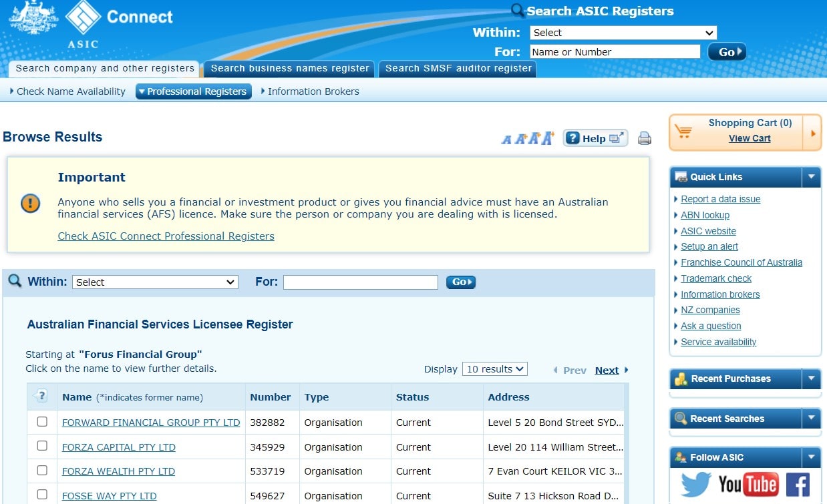Open the results Within Select dropdown
Image resolution: width=827 pixels, height=504 pixels.
tap(155, 282)
